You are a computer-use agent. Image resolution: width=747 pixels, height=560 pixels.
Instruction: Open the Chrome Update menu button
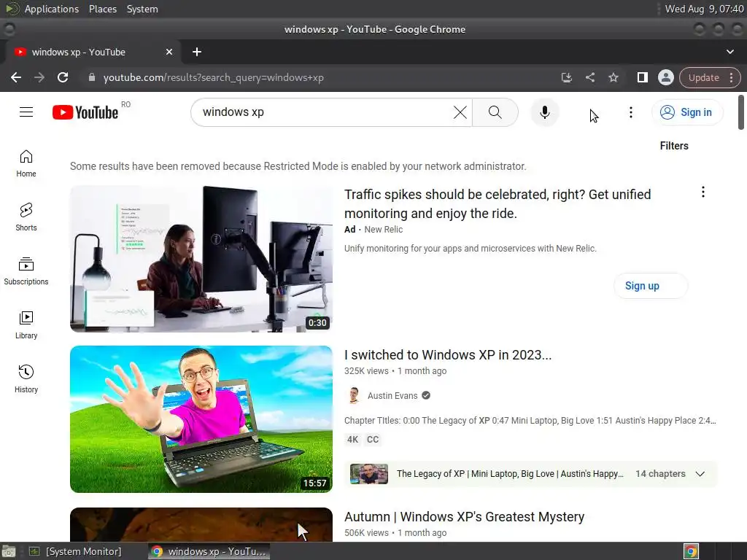coord(709,77)
